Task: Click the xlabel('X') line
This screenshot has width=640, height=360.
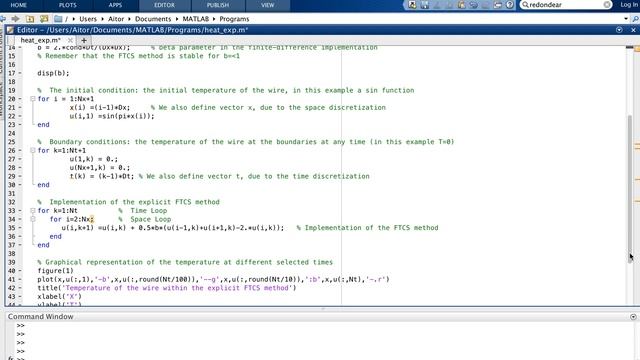Action: (x=59, y=296)
